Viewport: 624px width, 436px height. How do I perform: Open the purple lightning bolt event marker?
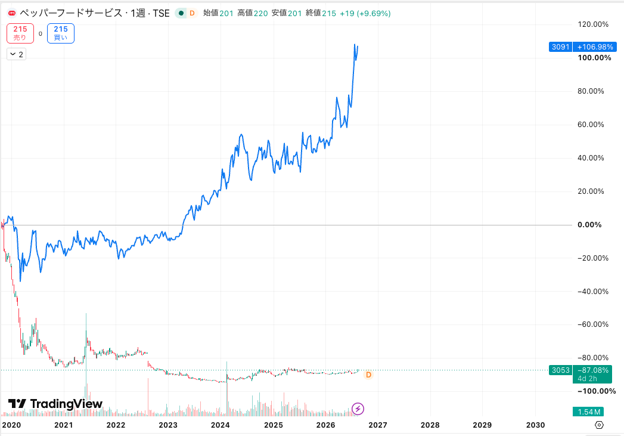(x=358, y=409)
